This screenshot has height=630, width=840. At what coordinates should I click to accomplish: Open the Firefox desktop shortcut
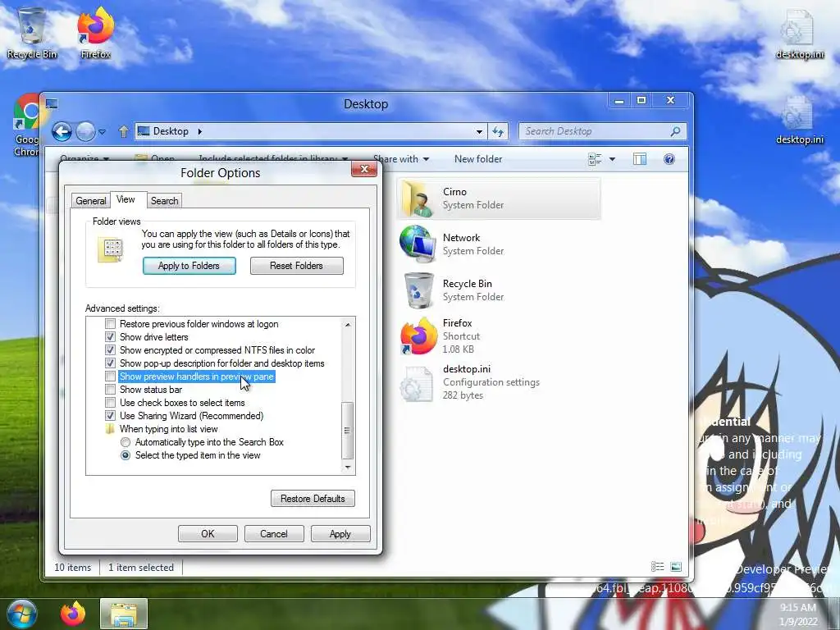[x=95, y=33]
